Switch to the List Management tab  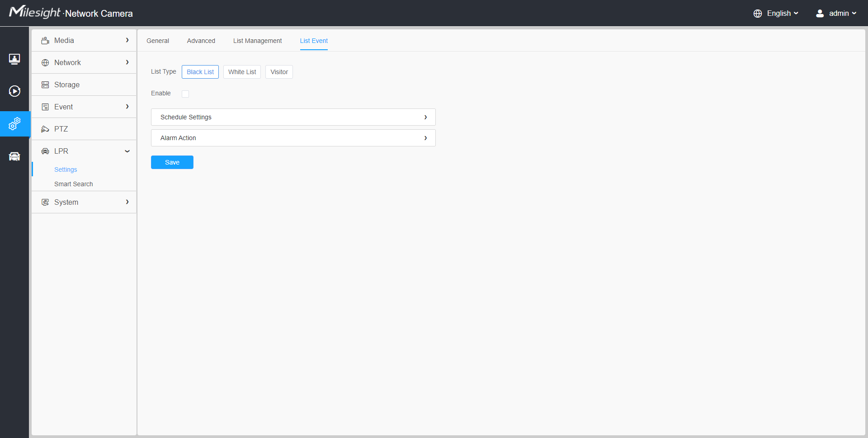click(x=257, y=41)
